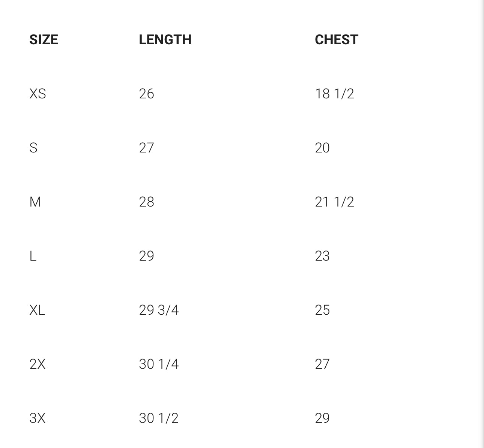Select the S size row label

pos(33,148)
